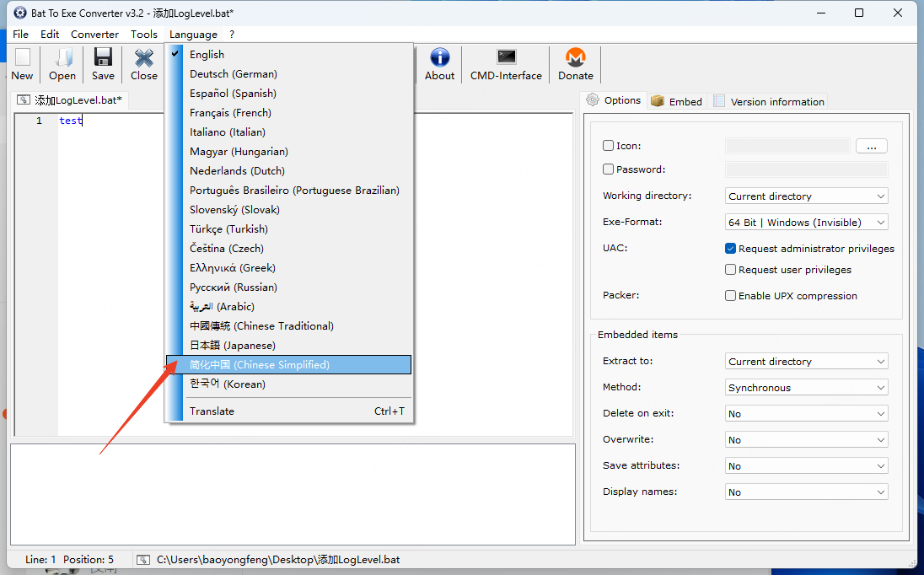Click the Donate Monero icon
924x575 pixels.
coord(576,64)
